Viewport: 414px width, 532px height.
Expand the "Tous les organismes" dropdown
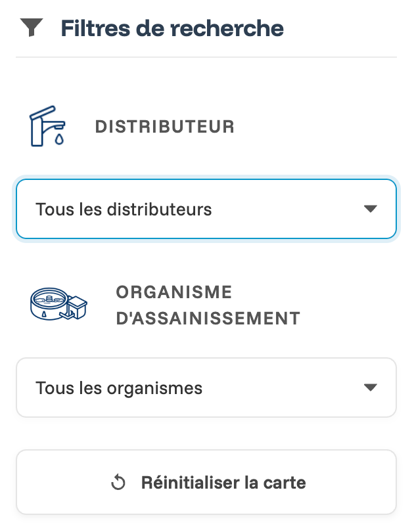206,388
